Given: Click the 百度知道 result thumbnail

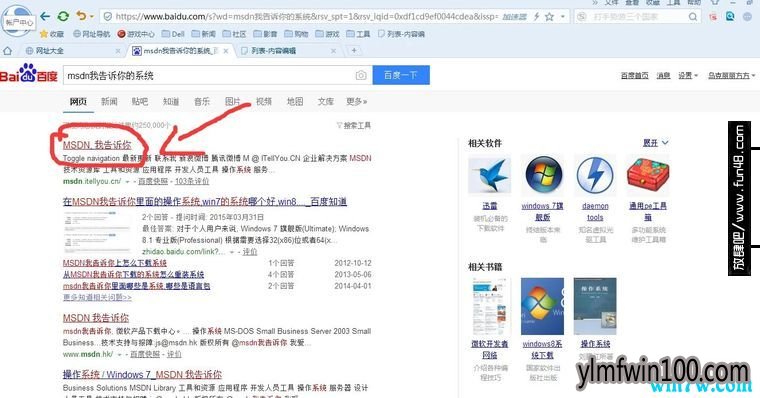Looking at the screenshot, I should pos(98,233).
